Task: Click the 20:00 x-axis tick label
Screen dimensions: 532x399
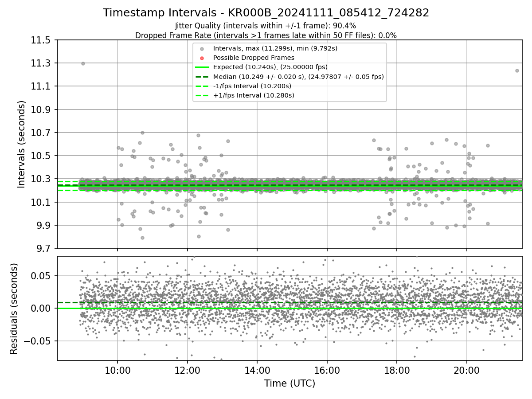Action: click(x=466, y=370)
